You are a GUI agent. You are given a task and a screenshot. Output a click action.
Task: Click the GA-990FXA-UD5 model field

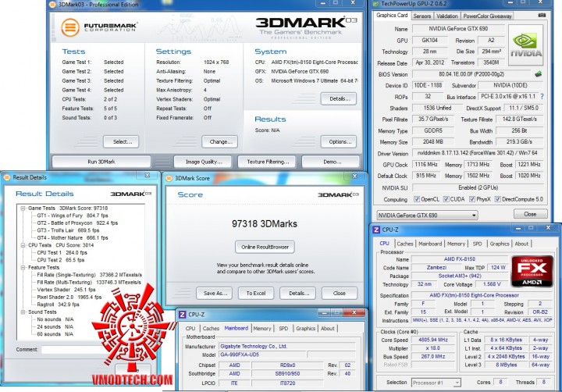(262, 355)
